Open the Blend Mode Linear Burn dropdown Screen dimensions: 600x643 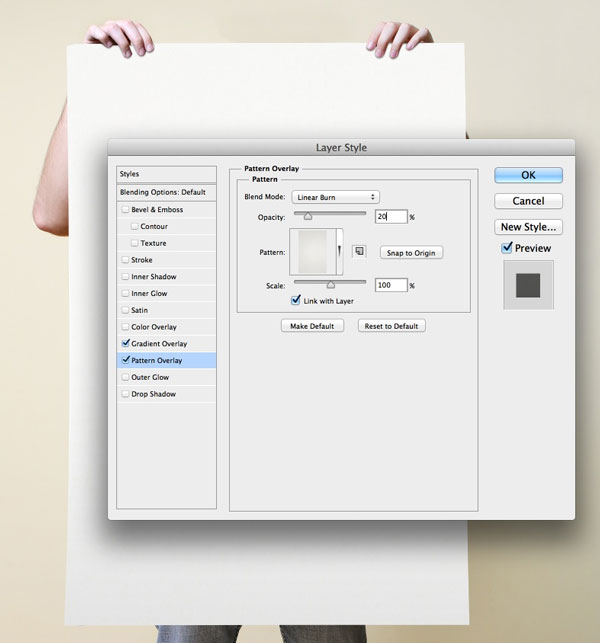tap(335, 197)
